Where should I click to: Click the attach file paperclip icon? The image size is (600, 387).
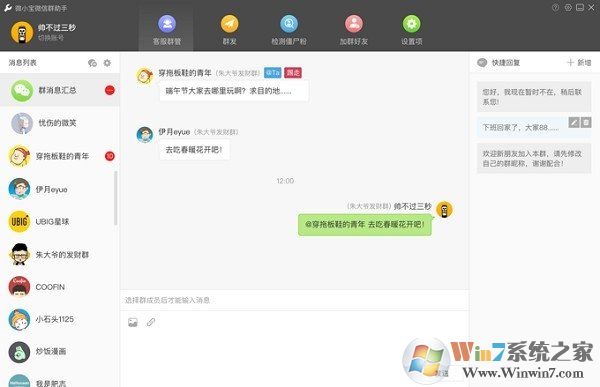151,322
